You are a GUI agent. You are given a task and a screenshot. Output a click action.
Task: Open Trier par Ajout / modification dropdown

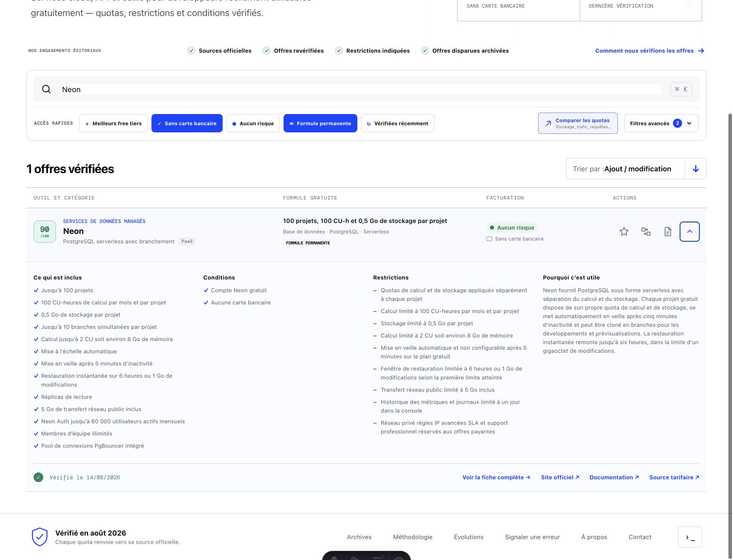tap(626, 169)
